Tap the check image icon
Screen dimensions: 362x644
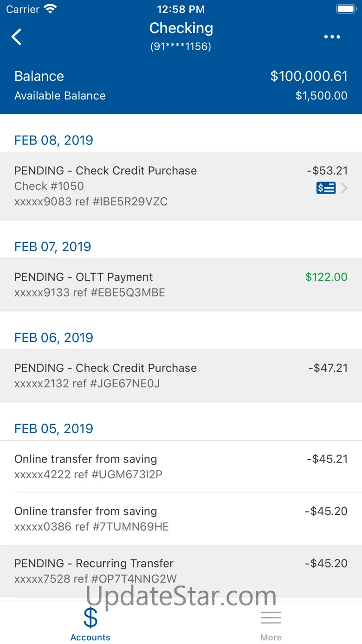(326, 188)
